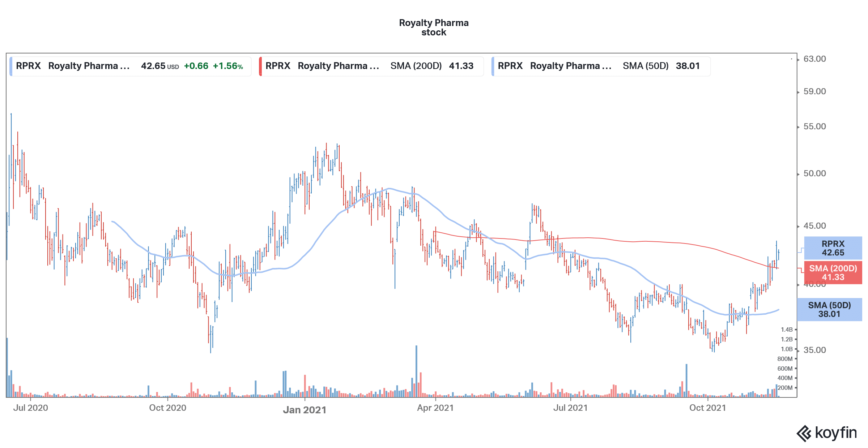Click the red SMA (200D) legend color swatch

pyautogui.click(x=260, y=66)
